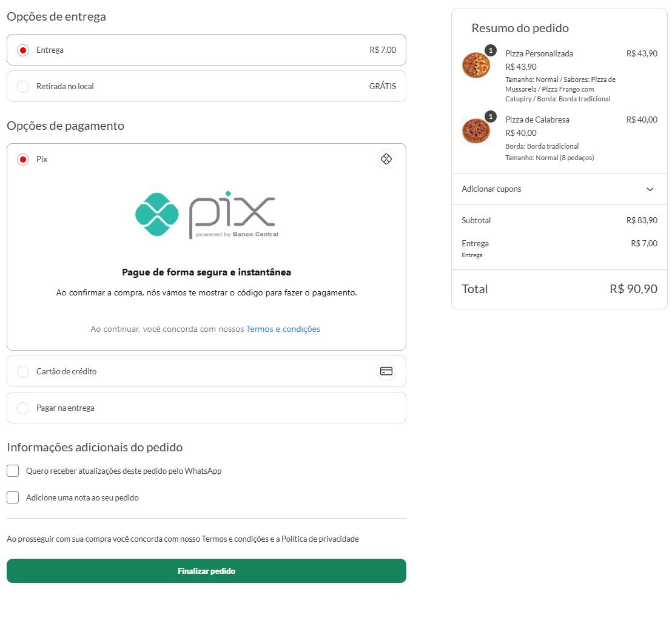Click the quantity badge on Pizza Personalizada

[491, 50]
